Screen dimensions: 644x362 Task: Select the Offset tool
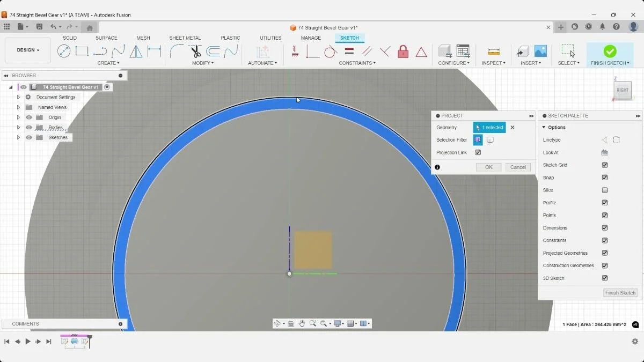[213, 51]
